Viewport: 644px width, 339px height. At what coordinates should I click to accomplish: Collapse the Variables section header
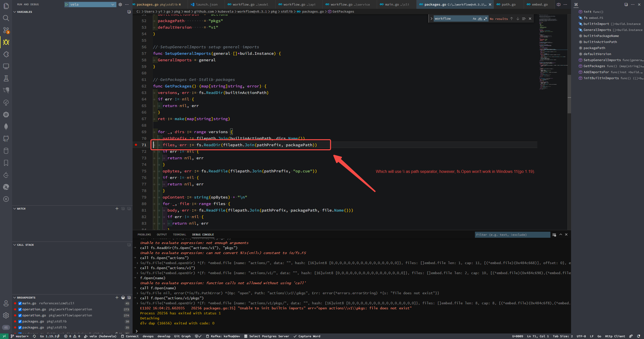coord(14,12)
